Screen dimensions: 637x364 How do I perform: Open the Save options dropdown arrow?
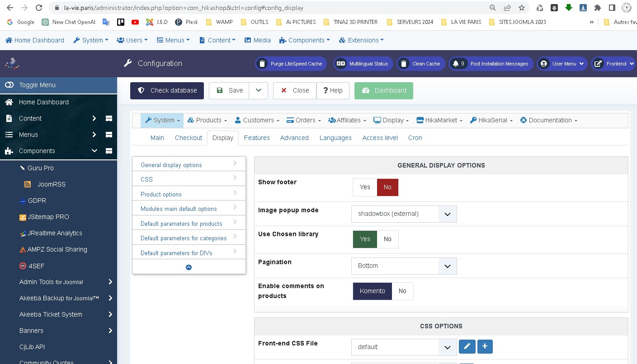click(x=259, y=90)
